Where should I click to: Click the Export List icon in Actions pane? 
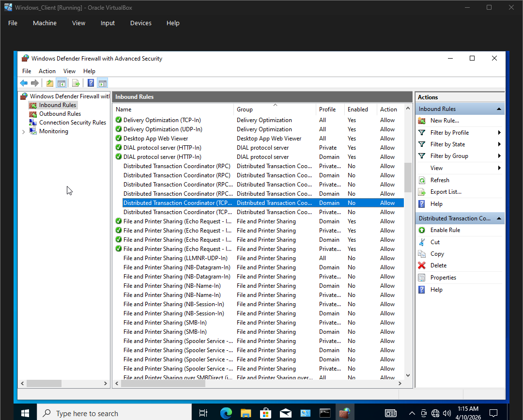(422, 192)
